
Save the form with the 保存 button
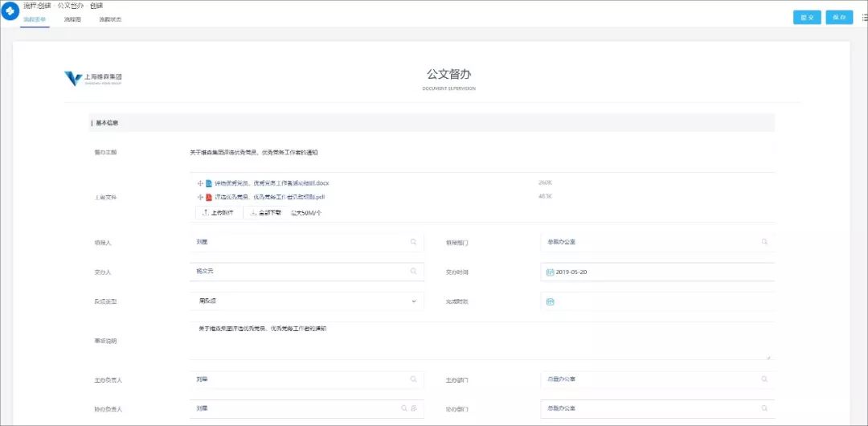click(x=839, y=17)
